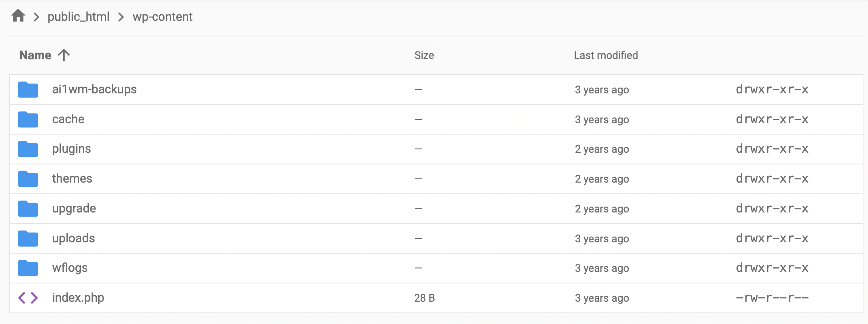The width and height of the screenshot is (868, 324).
Task: Open the ai1wm-backups folder icon
Action: tap(28, 90)
